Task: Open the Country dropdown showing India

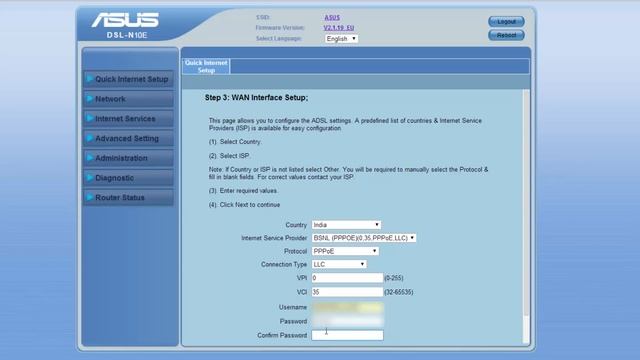Action: [x=347, y=225]
